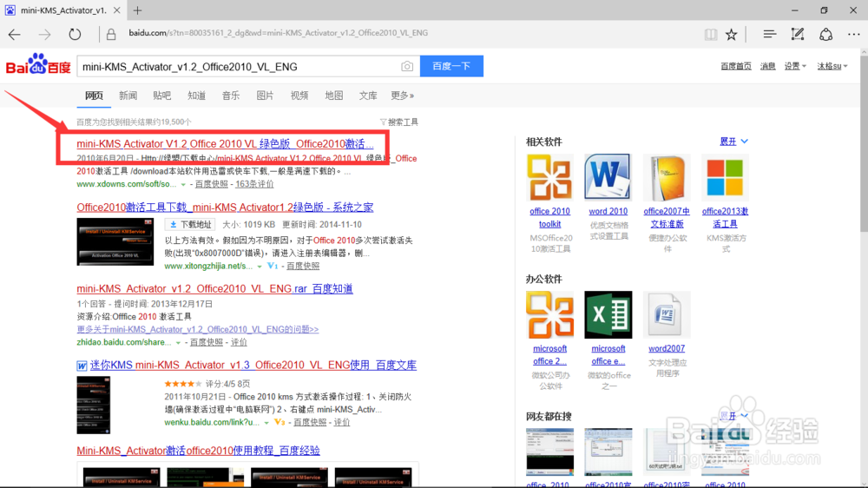
Task: Open the 设置 dropdown
Action: point(795,66)
